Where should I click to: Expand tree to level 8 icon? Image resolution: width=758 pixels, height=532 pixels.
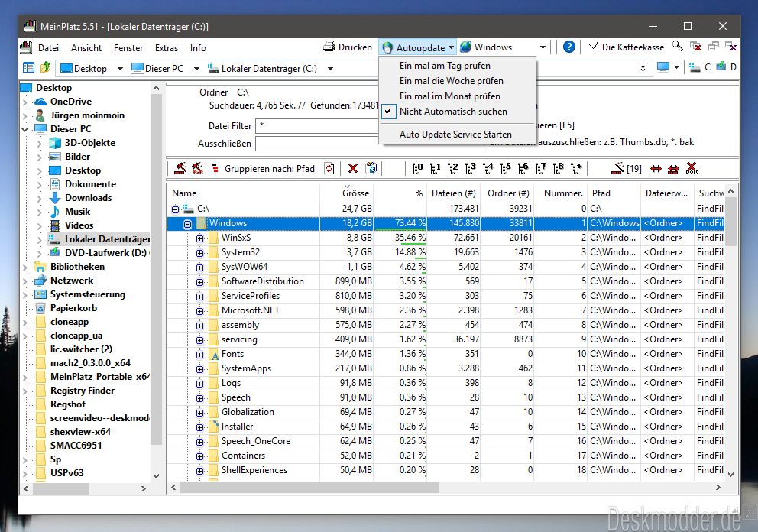point(558,168)
